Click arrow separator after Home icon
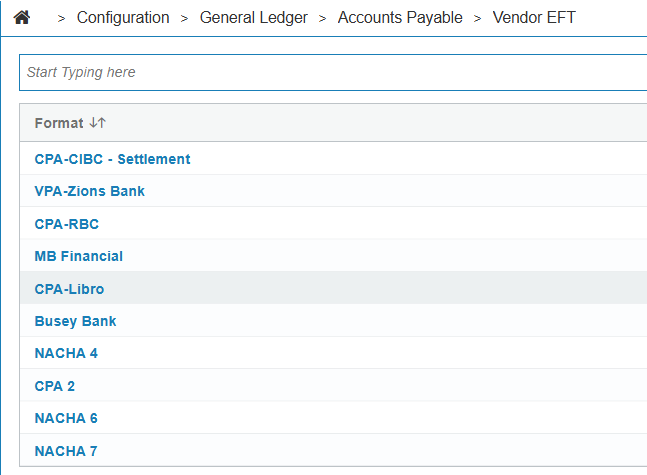This screenshot has height=475, width=647. point(61,19)
